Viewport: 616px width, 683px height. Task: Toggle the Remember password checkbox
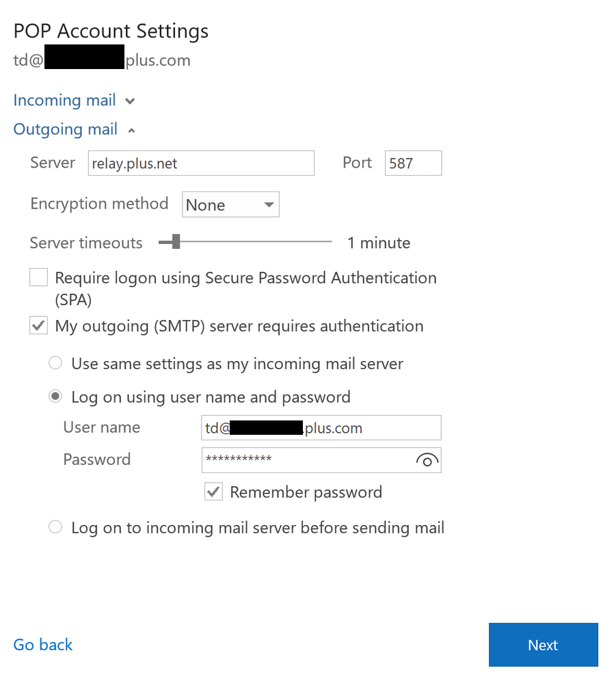click(x=214, y=492)
